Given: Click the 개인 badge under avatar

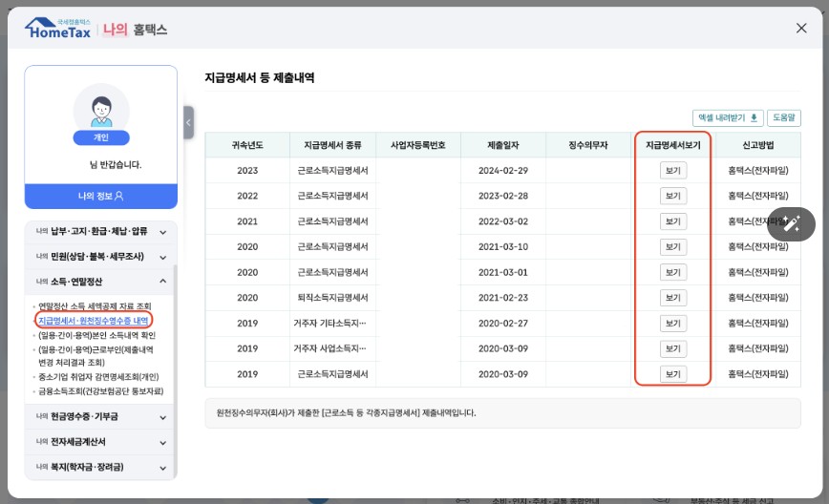Looking at the screenshot, I should [101, 137].
